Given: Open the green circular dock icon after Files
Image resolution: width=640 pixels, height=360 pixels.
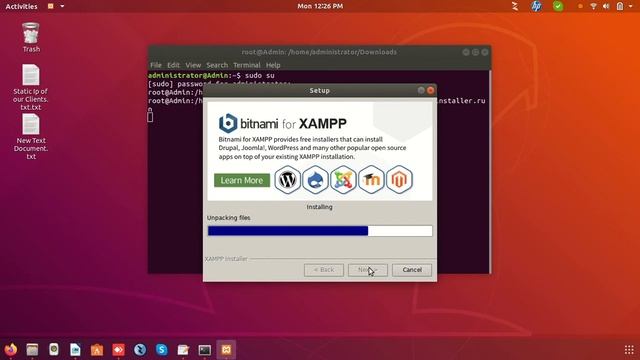Looking at the screenshot, I should [x=54, y=350].
